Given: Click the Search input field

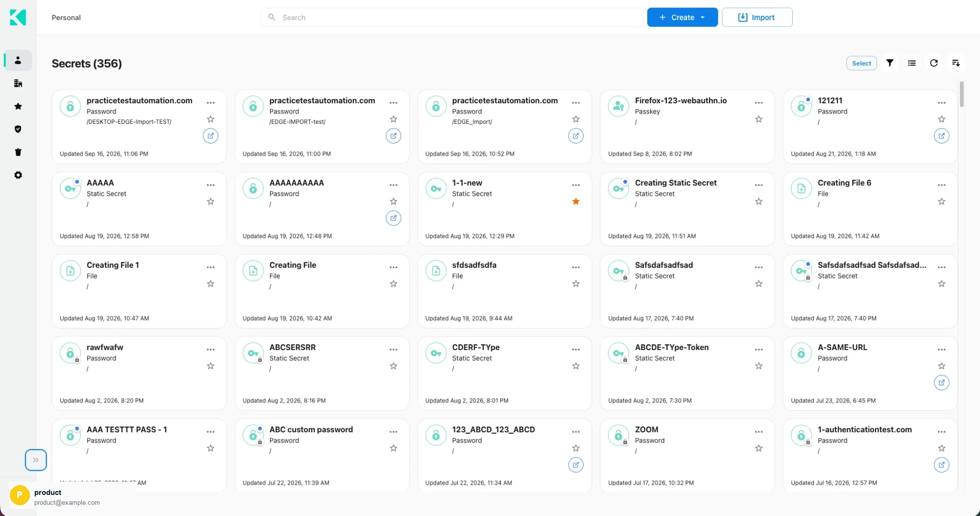Looking at the screenshot, I should point(452,18).
